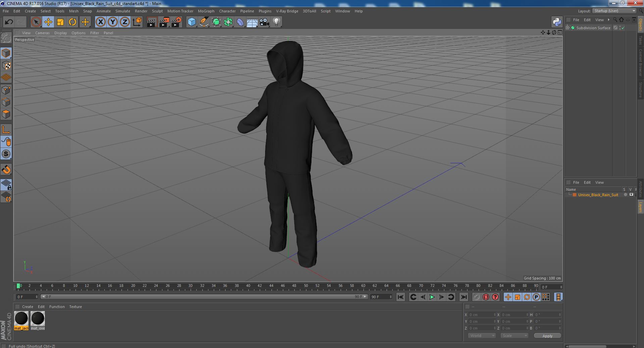
Task: Toggle viewport Solo mode
Action: pyautogui.click(x=6, y=154)
